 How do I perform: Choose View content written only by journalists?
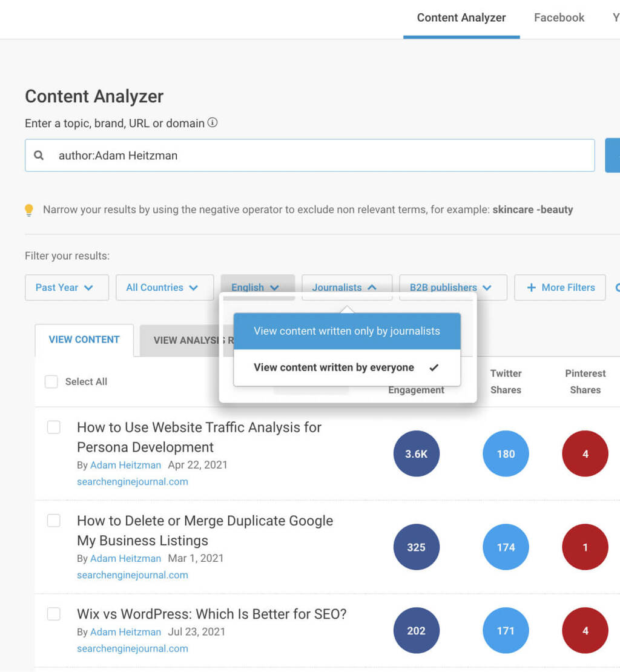(347, 331)
